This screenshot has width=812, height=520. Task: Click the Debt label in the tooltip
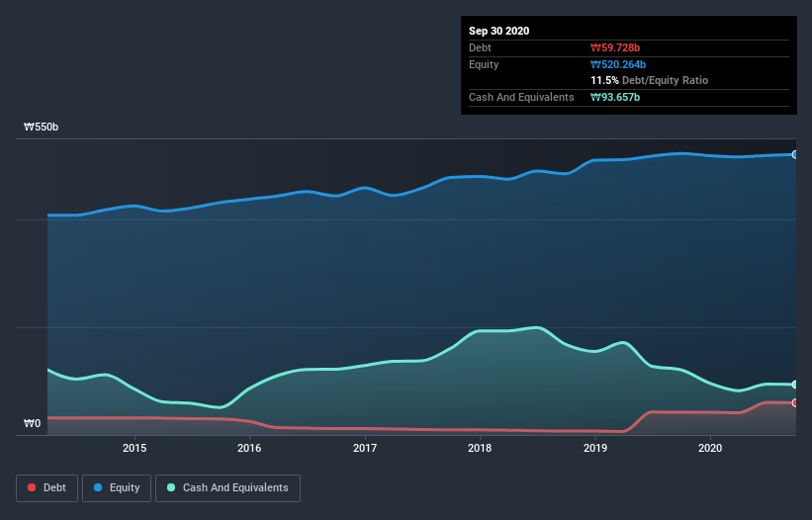480,47
